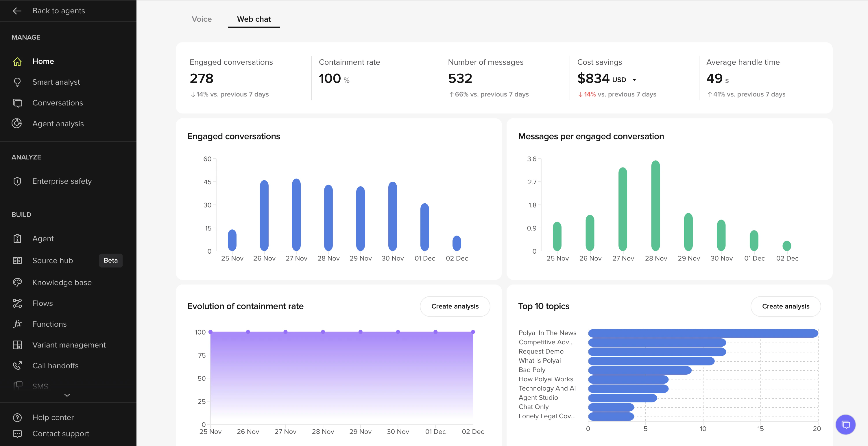The image size is (868, 446).
Task: Click the back arrow next to Back to agents
Action: (x=17, y=10)
